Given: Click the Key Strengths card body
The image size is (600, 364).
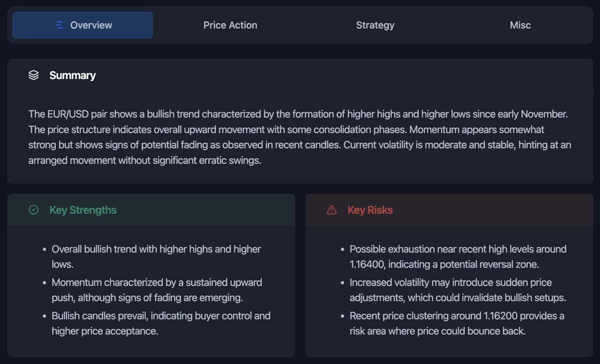Looking at the screenshot, I should click(x=151, y=290).
